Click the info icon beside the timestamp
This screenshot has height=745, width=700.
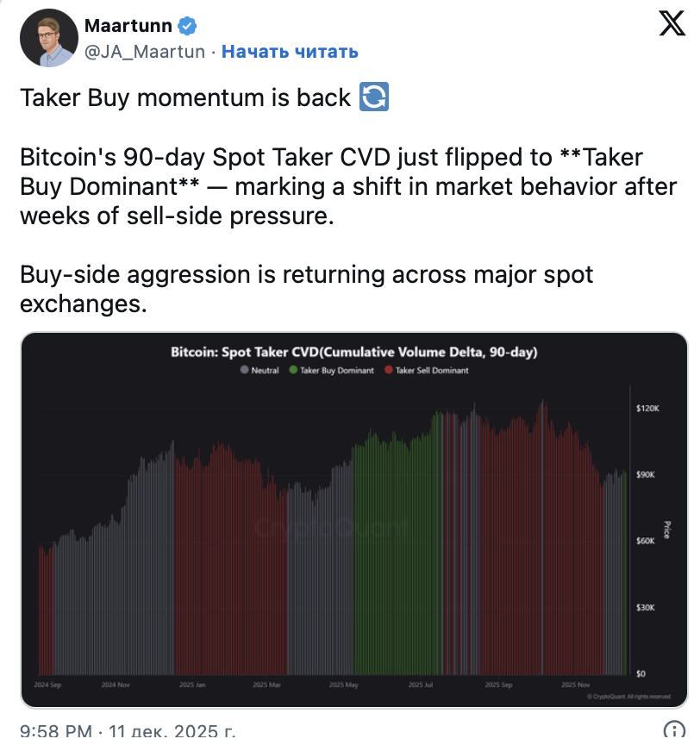pos(673,732)
